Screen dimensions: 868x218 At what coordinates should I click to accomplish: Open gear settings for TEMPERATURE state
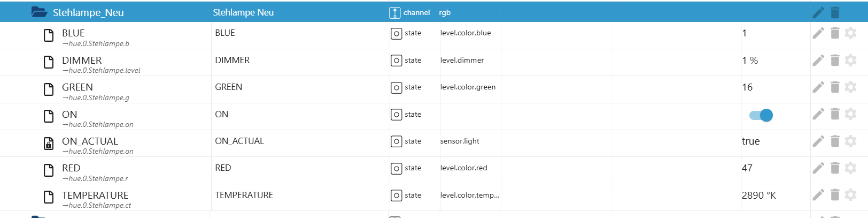pyautogui.click(x=851, y=195)
